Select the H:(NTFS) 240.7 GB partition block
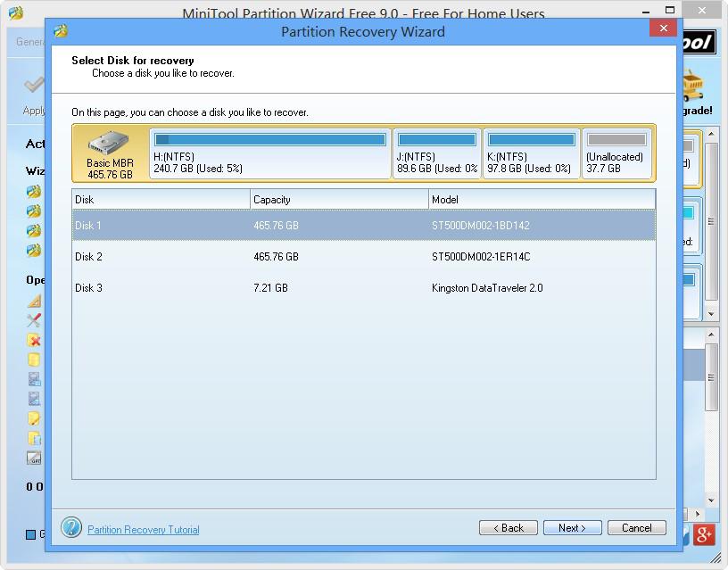This screenshot has height=570, width=728. 270,153
